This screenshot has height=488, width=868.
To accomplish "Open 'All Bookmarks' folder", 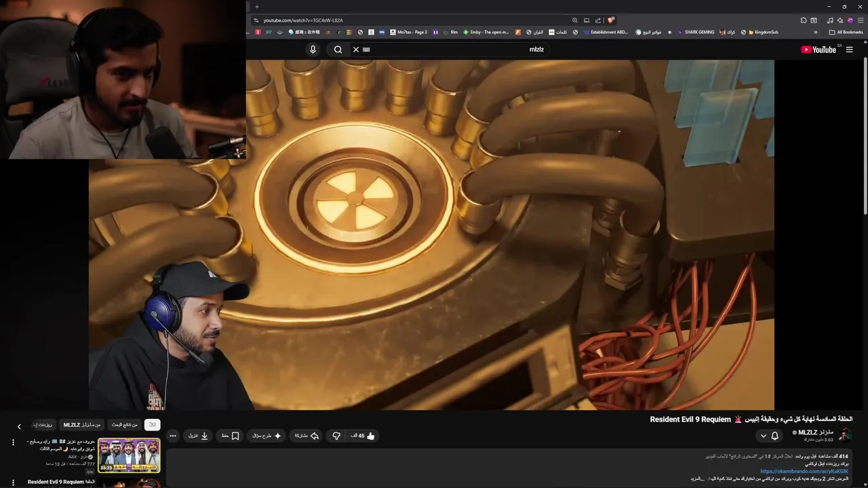I will [846, 32].
